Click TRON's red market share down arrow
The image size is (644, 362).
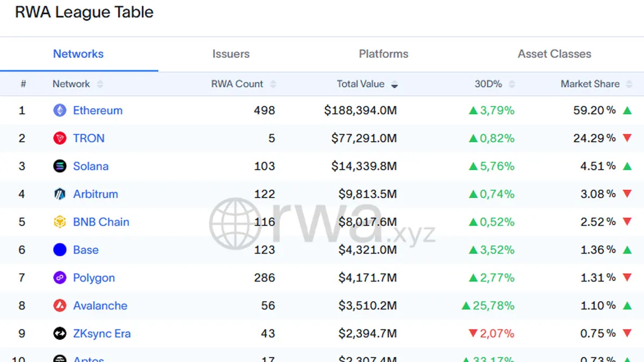[627, 138]
